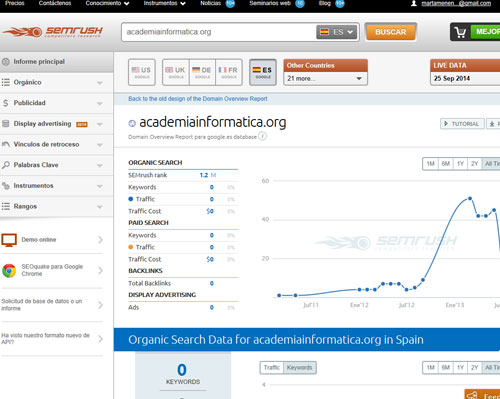Toggle the paid Traffic orange series dot
The image size is (500, 399).
pyautogui.click(x=131, y=247)
